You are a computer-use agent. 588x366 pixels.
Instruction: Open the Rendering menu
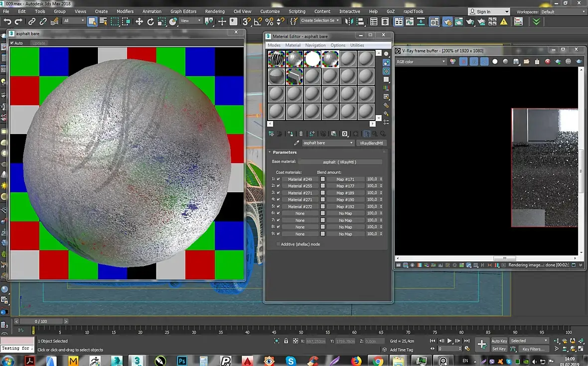(215, 11)
